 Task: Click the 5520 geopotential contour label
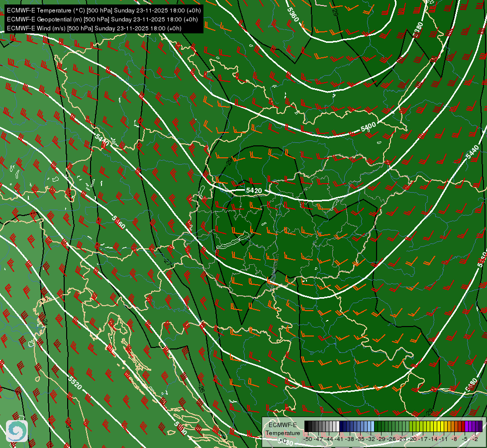[x=75, y=383]
